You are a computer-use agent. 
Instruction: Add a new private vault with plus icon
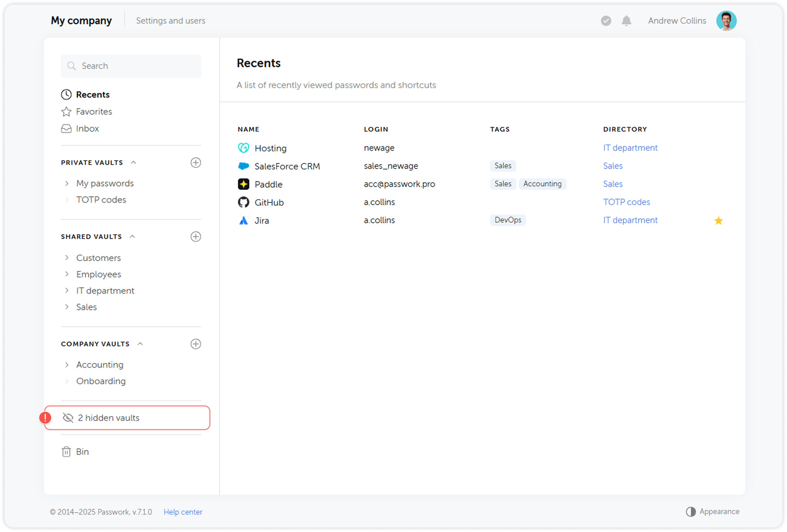pyautogui.click(x=196, y=163)
